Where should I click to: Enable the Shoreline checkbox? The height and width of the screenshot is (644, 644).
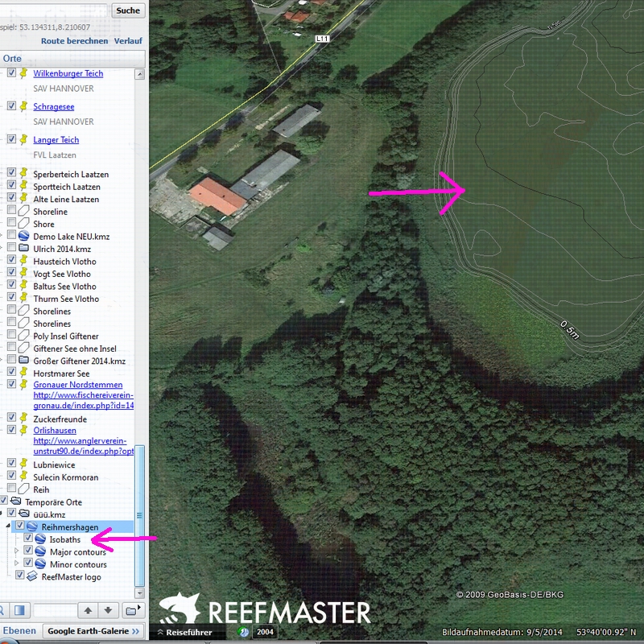tap(12, 212)
